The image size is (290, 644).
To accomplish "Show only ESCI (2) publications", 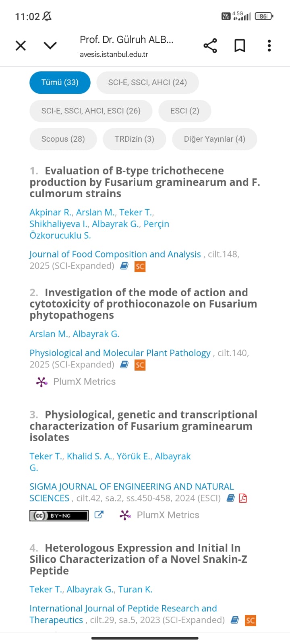I will click(185, 111).
